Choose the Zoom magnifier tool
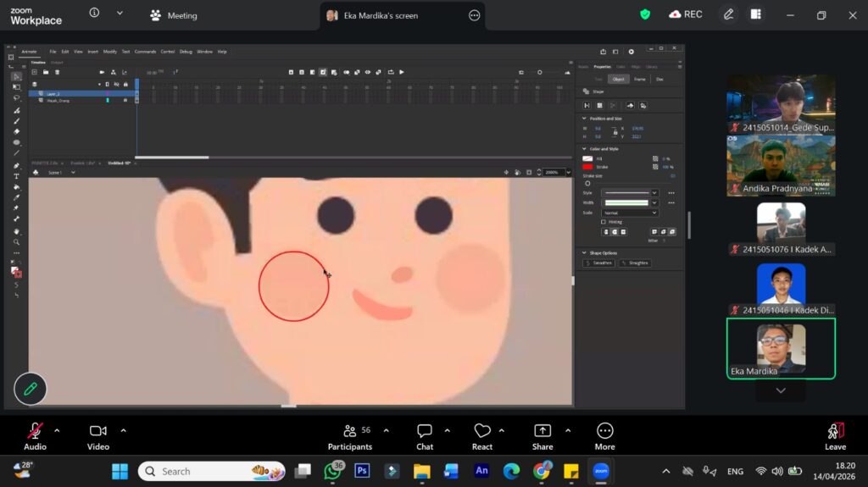This screenshot has height=487, width=868. (x=16, y=241)
